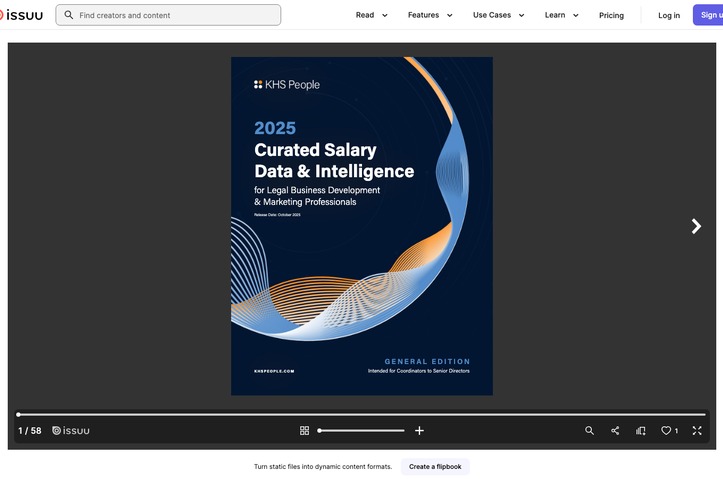Image resolution: width=723 pixels, height=479 pixels.
Task: Open the page thumbnails grid view
Action: 304,431
